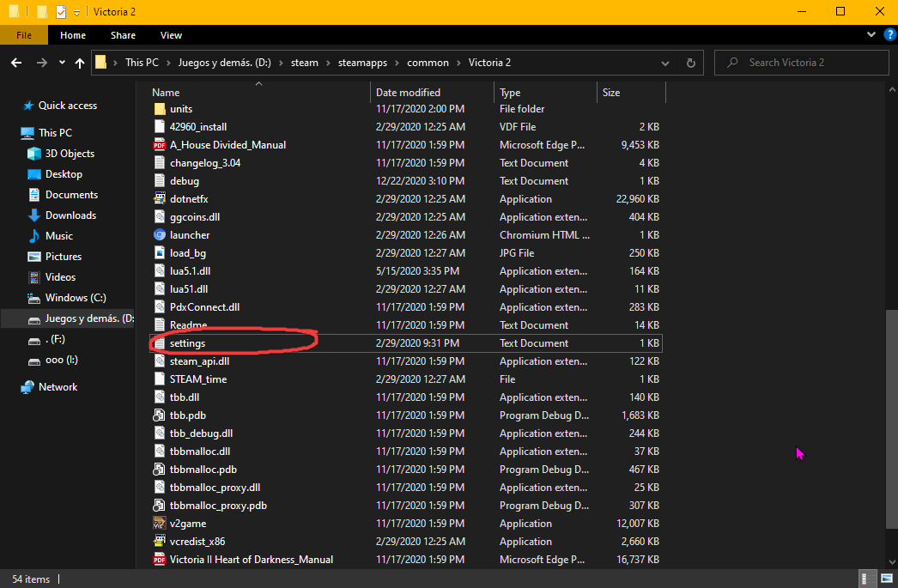Viewport: 898px width, 588px height.
Task: Refresh the Victoria 2 folder view
Action: click(690, 63)
